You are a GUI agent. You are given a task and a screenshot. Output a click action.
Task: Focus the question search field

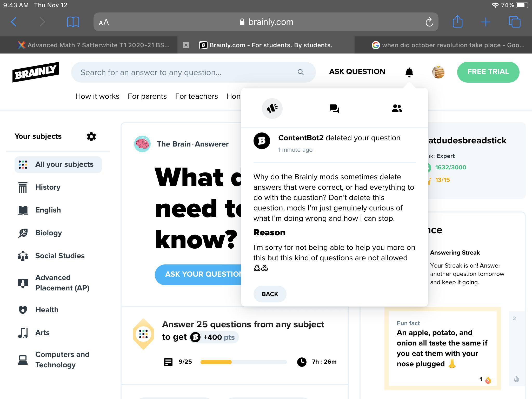click(187, 72)
